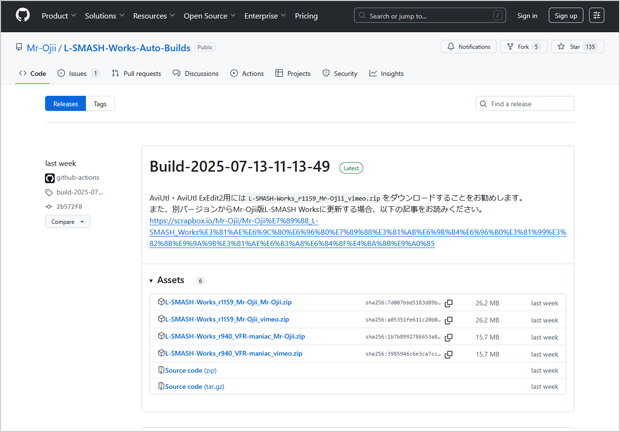Download L-SMASH-Works_r1159_Mr-Ojii_Mr-Ojii.zip
The image size is (620, 432).
[228, 302]
